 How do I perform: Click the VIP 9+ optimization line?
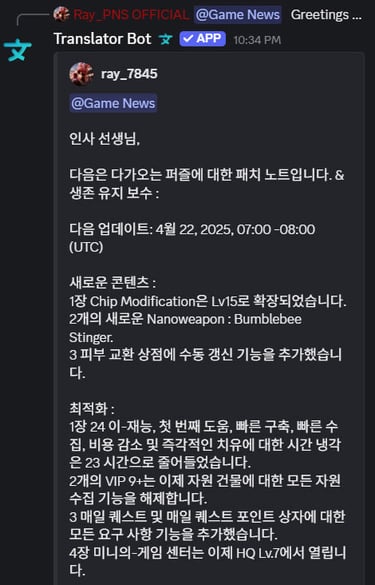click(205, 489)
